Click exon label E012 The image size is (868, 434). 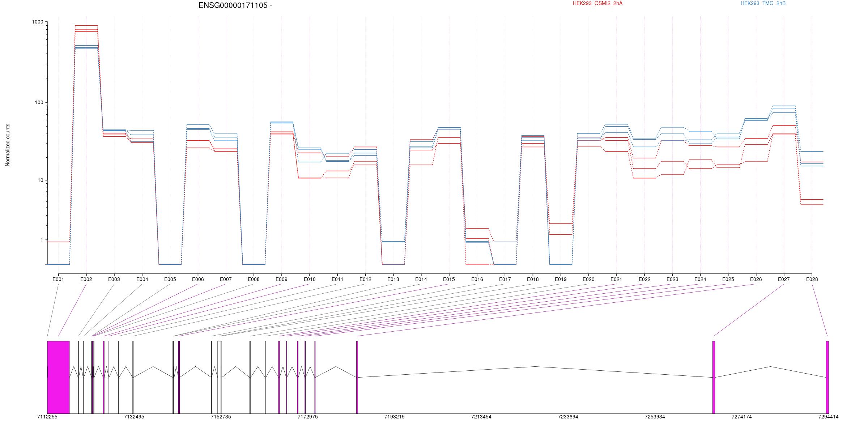tap(365, 279)
